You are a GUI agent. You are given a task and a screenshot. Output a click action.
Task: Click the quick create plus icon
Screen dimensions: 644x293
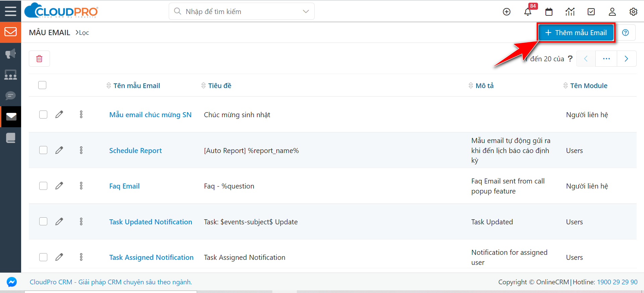[506, 12]
